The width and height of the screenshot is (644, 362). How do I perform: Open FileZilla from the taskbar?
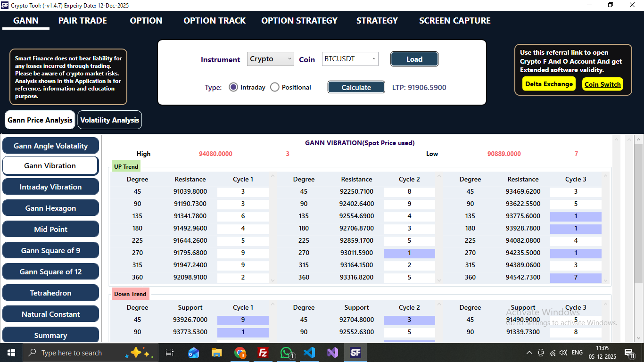pyautogui.click(x=263, y=352)
